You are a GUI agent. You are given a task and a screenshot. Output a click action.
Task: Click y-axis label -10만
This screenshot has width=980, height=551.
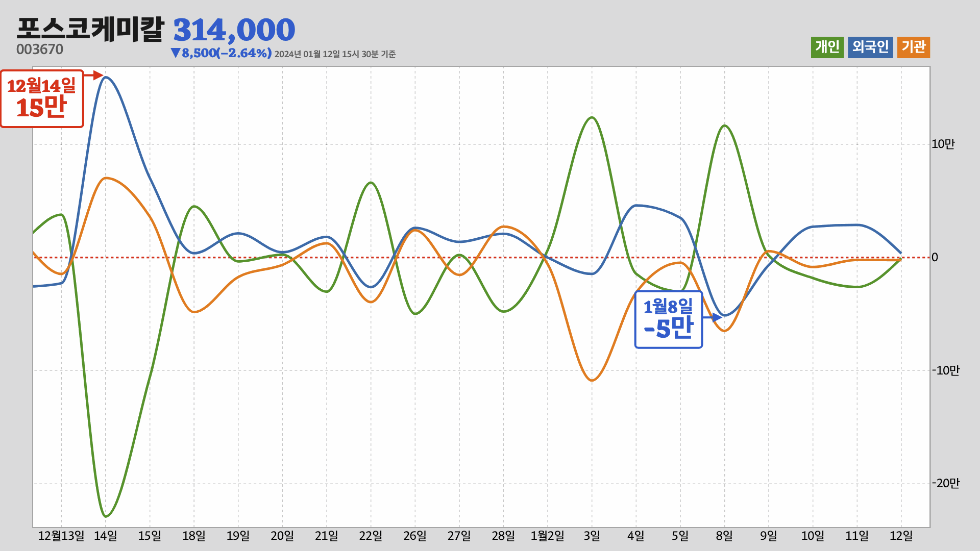tap(945, 371)
